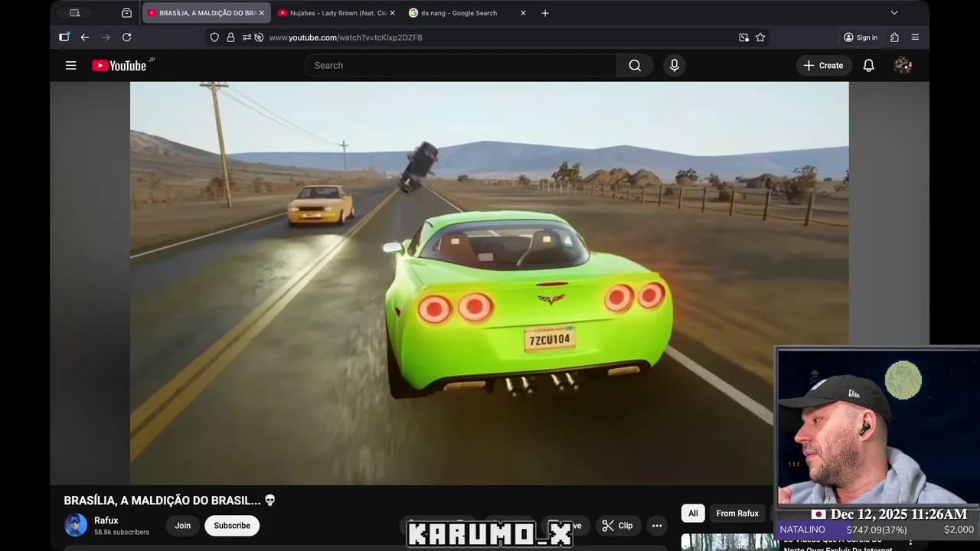
Task: Click the blocked autoplay icon in address bar
Action: (259, 37)
